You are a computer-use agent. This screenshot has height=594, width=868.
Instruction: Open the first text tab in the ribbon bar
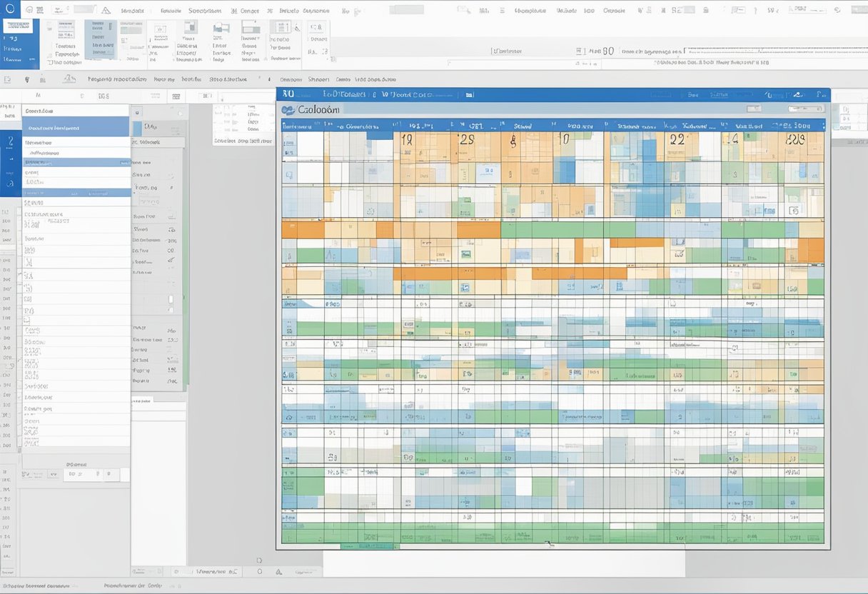131,11
